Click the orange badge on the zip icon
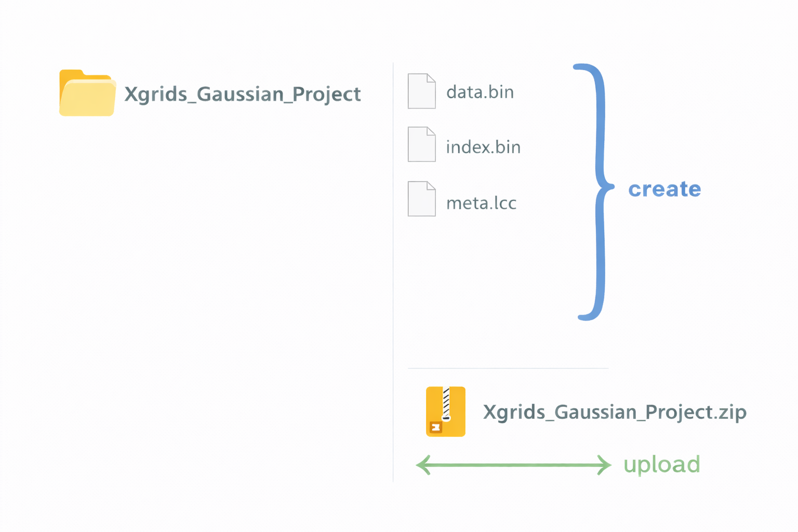Image resolution: width=798 pixels, height=532 pixels. 435,428
